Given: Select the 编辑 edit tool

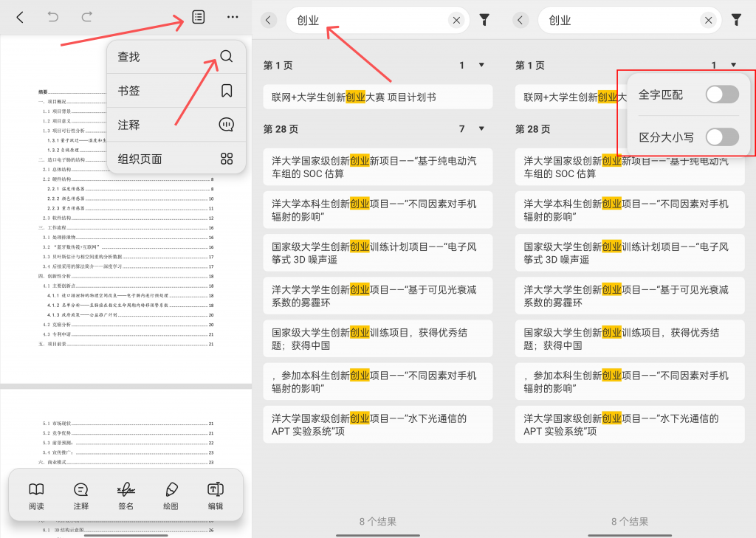Looking at the screenshot, I should click(x=216, y=495).
